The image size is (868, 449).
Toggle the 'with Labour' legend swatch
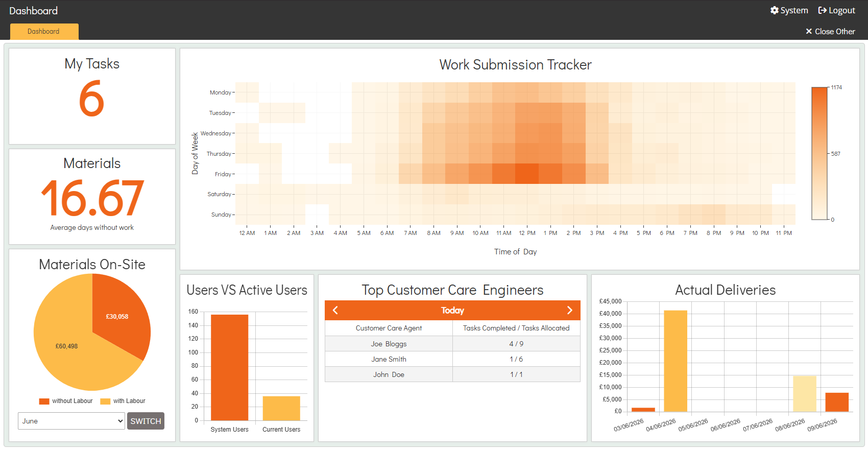[105, 401]
